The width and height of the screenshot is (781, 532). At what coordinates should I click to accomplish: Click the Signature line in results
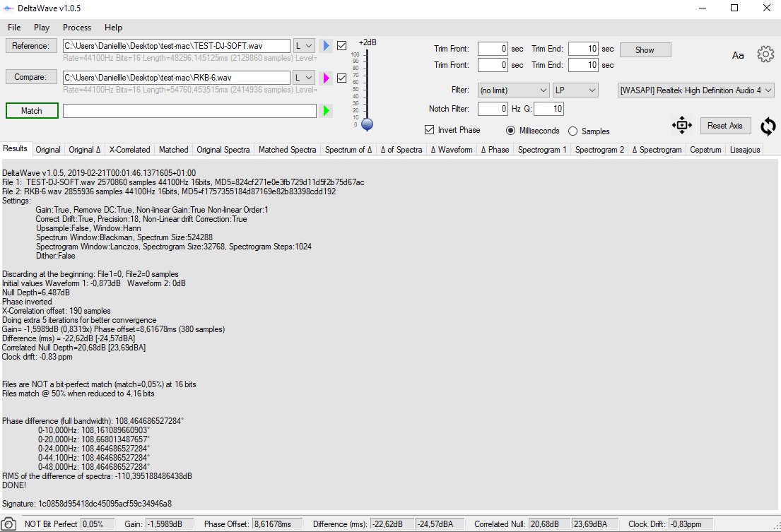(x=87, y=504)
